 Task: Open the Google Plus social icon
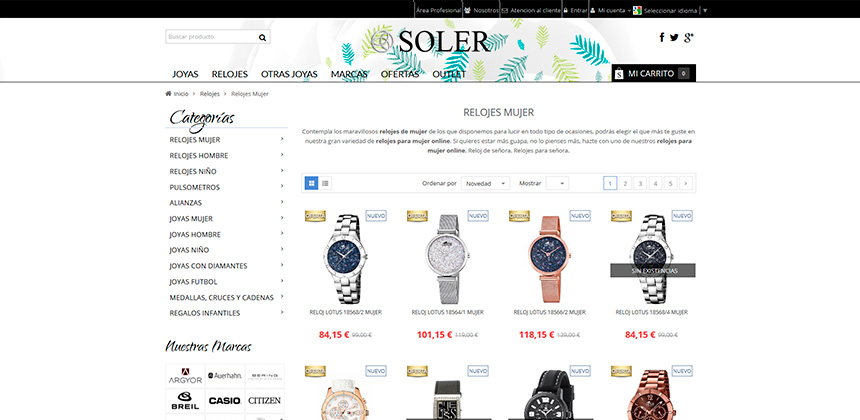[x=689, y=37]
